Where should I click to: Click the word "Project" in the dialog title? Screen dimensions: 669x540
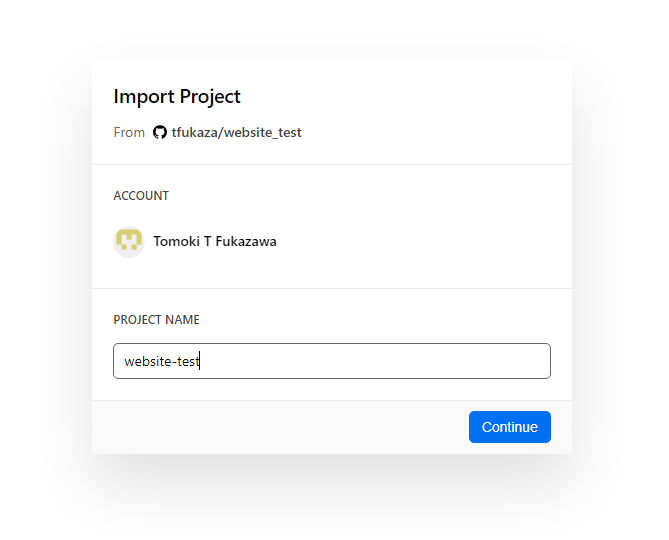pos(210,97)
